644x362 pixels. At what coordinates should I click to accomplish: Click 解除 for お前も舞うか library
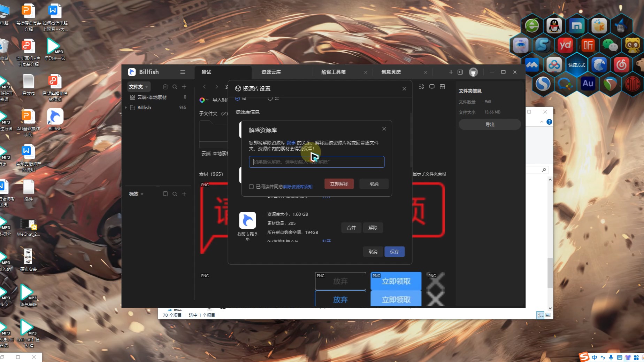(373, 228)
